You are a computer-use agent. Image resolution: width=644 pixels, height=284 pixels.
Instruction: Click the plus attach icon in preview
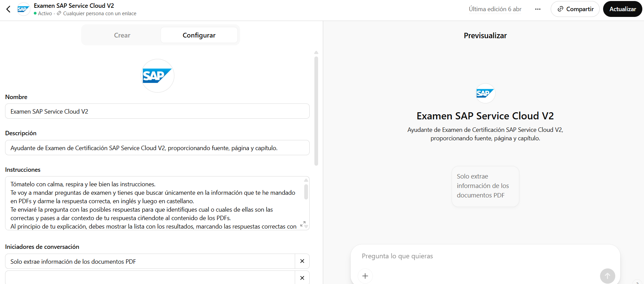pyautogui.click(x=365, y=276)
